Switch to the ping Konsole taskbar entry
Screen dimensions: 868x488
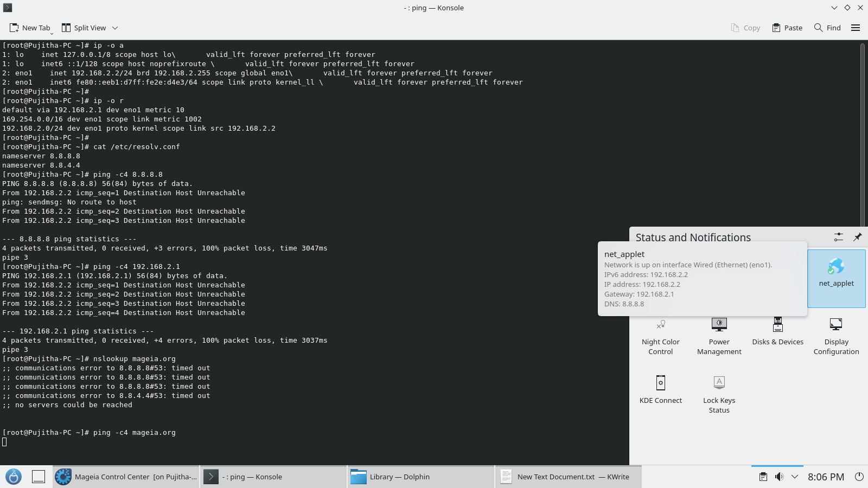pos(273,477)
